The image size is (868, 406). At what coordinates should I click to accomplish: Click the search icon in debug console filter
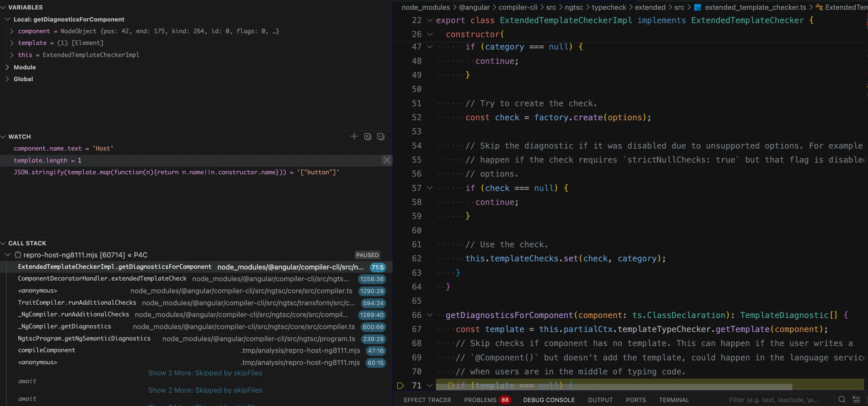tap(842, 399)
